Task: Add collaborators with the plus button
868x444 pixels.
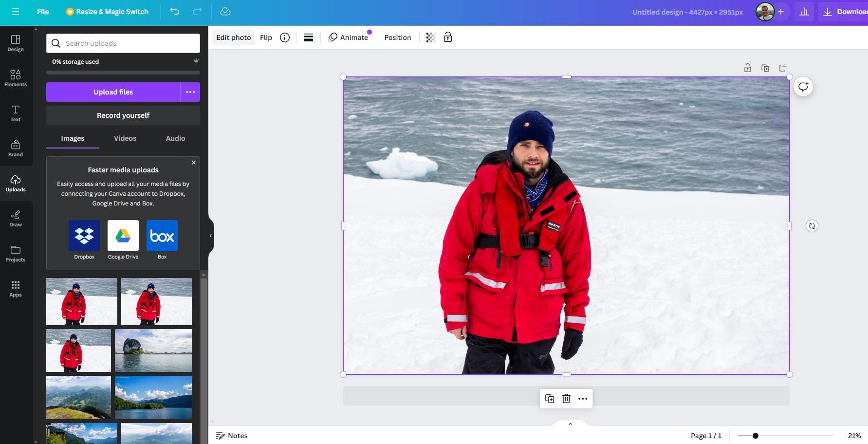Action: point(781,12)
